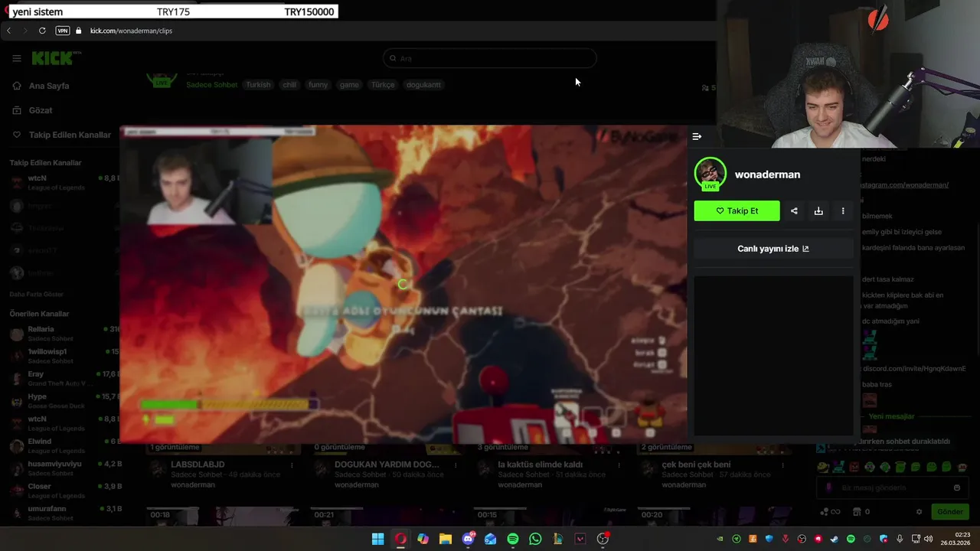Viewport: 980px width, 551px height.
Task: Open wtcN in followed channels
Action: [64, 182]
